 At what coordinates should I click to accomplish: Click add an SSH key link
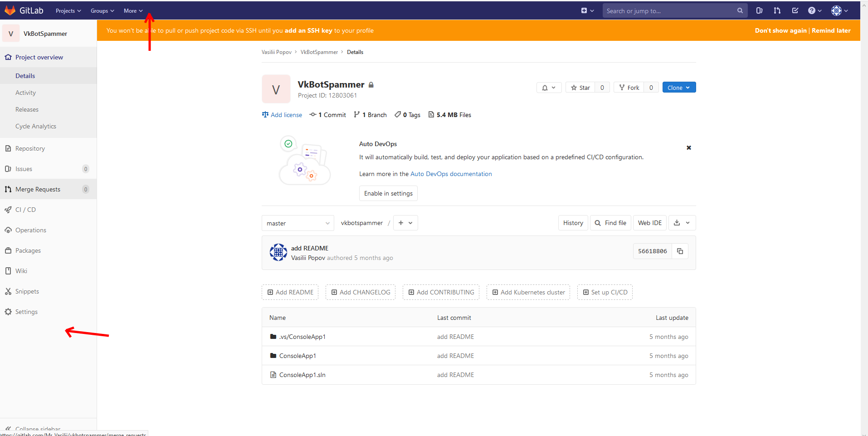pyautogui.click(x=308, y=31)
